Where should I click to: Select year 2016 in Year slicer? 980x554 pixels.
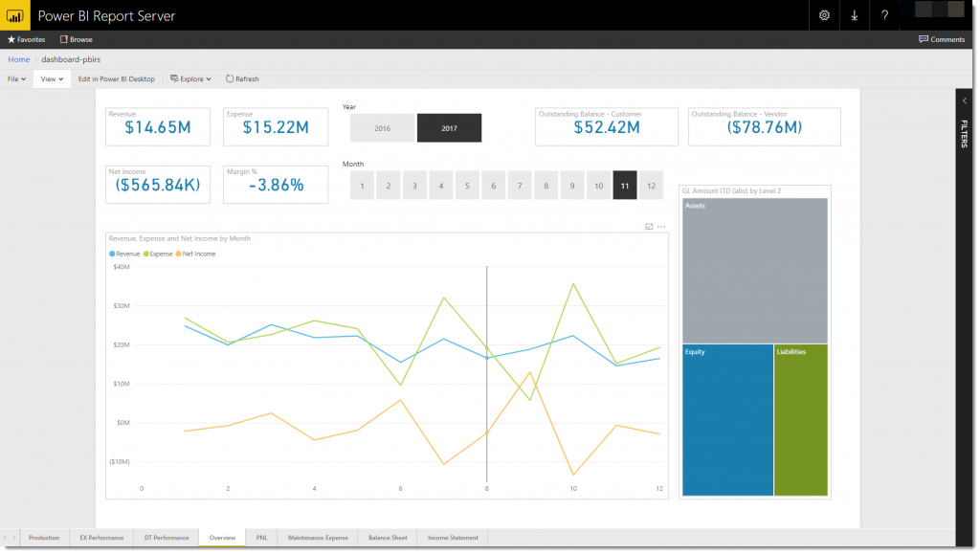pos(382,128)
